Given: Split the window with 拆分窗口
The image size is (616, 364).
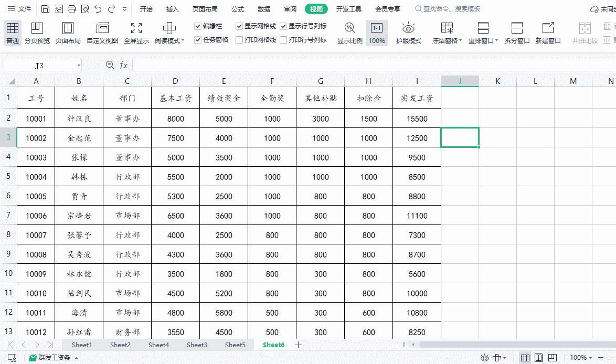Looking at the screenshot, I should click(x=517, y=33).
